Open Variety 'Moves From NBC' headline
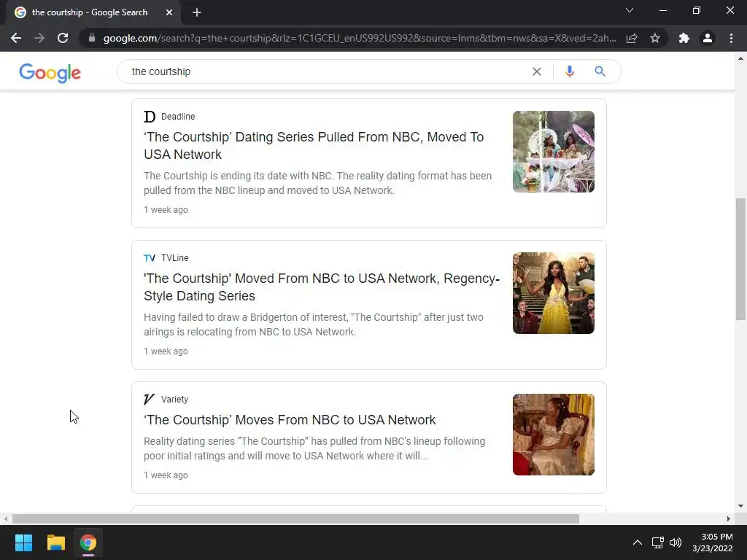This screenshot has height=560, width=747. click(x=290, y=419)
